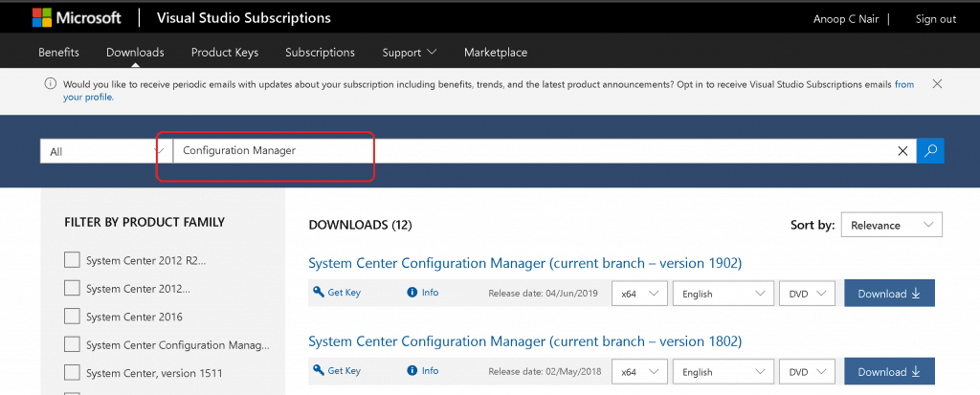Screen dimensions: 980x395
Task: Click the search magnifier button
Action: coord(930,150)
